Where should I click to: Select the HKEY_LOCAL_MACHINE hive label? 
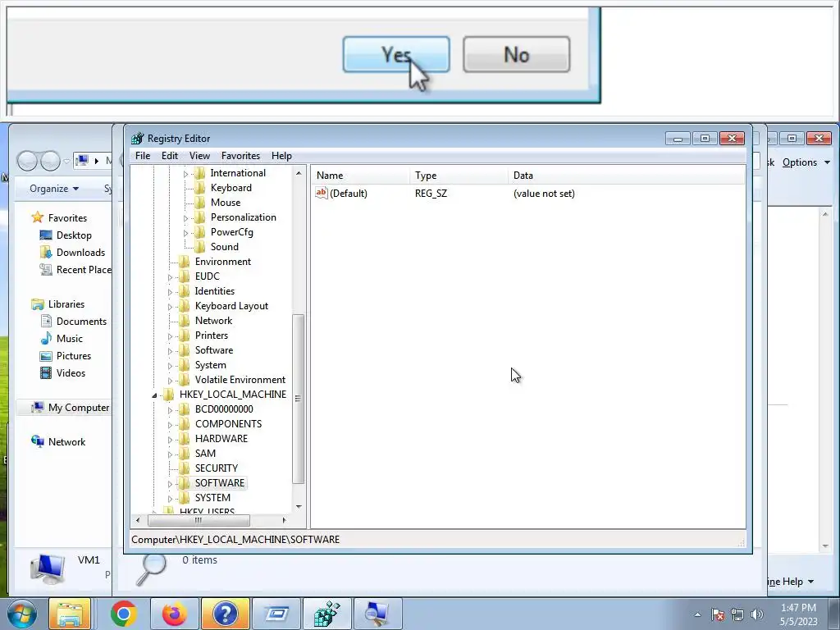coord(232,395)
